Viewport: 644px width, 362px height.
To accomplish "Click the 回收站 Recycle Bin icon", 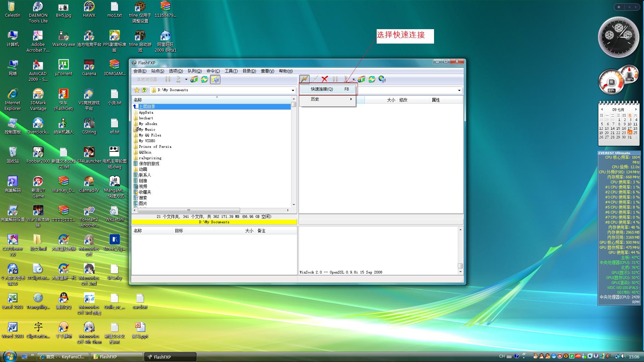I will click(x=12, y=155).
